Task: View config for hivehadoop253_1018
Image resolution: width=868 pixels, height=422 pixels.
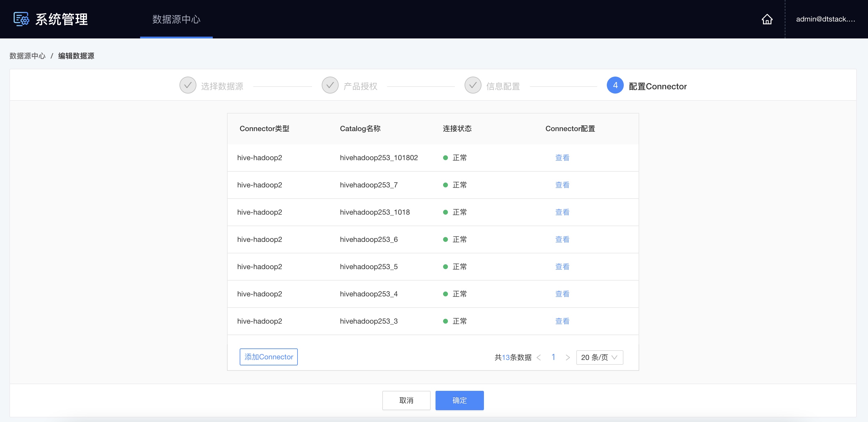Action: [562, 212]
